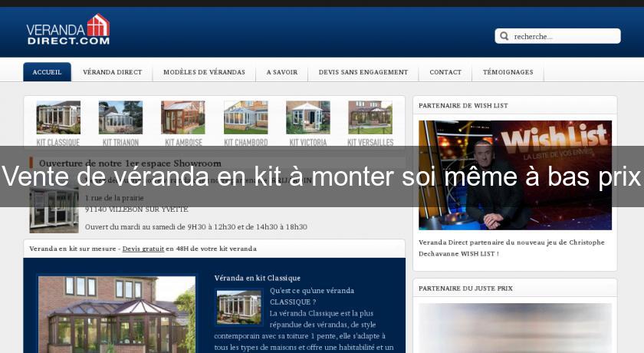Open Modèles de Vérandas menu
This screenshot has width=644, height=353.
[x=204, y=72]
